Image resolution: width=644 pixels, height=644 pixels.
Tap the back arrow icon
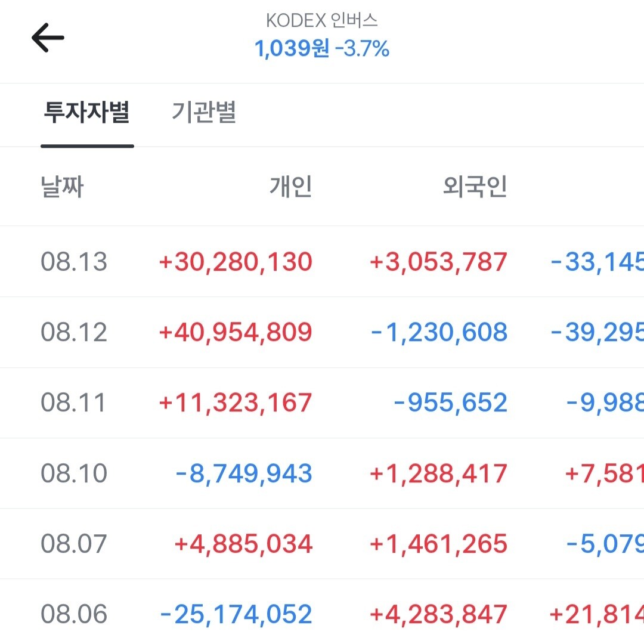[48, 38]
